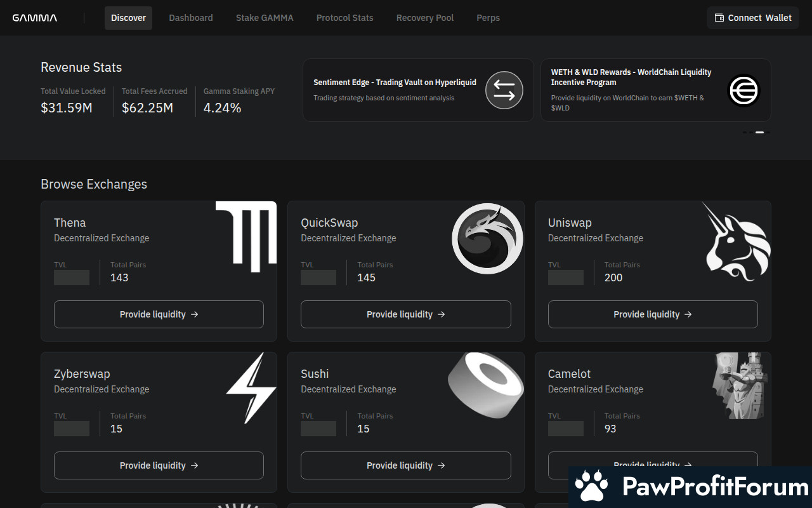Image resolution: width=812 pixels, height=508 pixels.
Task: Click the Sentiment Edge swap arrows icon
Action: coord(504,90)
